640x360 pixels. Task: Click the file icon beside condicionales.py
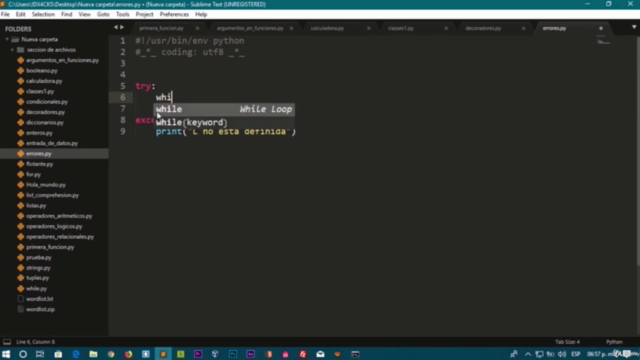pos(21,102)
